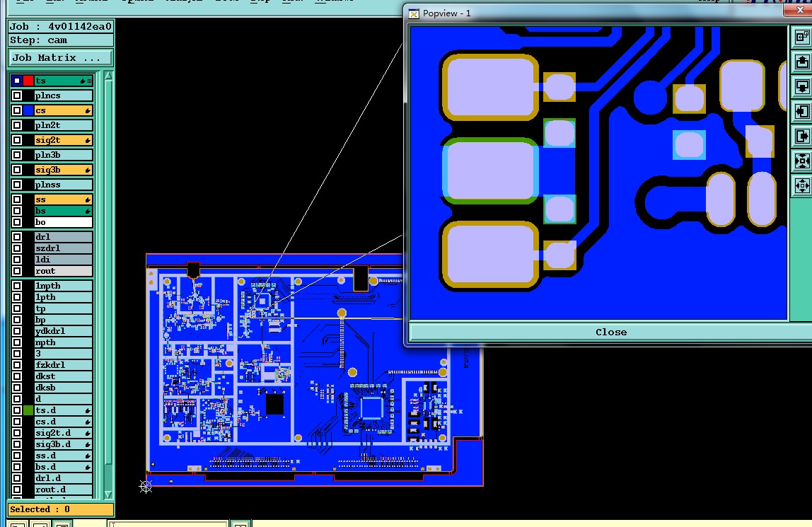Select the pln3b layer name
This screenshot has width=812, height=527.
point(63,156)
